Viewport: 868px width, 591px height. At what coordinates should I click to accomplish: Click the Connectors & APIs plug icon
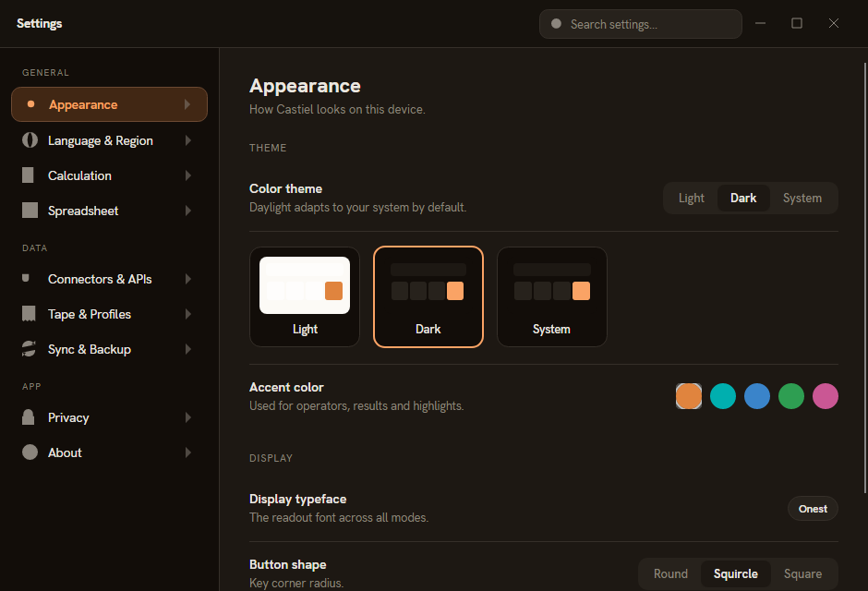pyautogui.click(x=26, y=278)
